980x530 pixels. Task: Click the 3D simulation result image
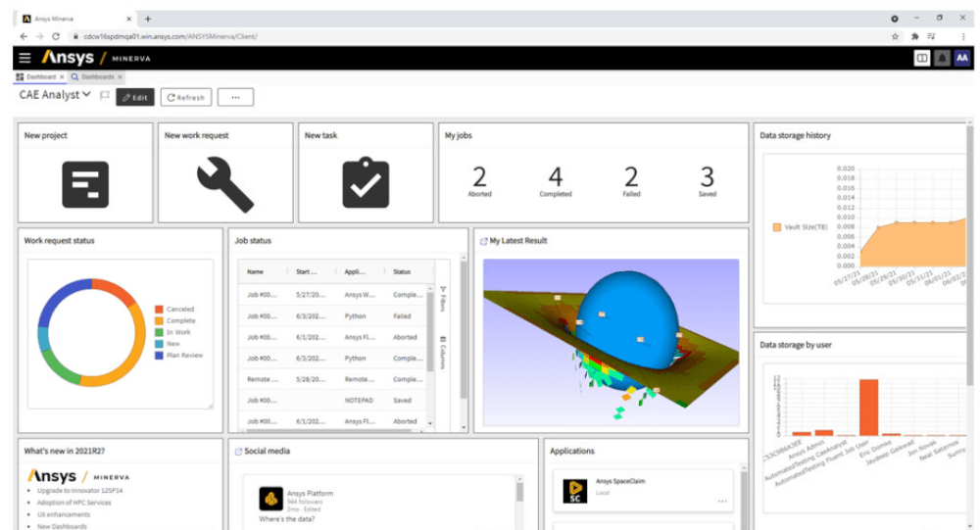611,342
